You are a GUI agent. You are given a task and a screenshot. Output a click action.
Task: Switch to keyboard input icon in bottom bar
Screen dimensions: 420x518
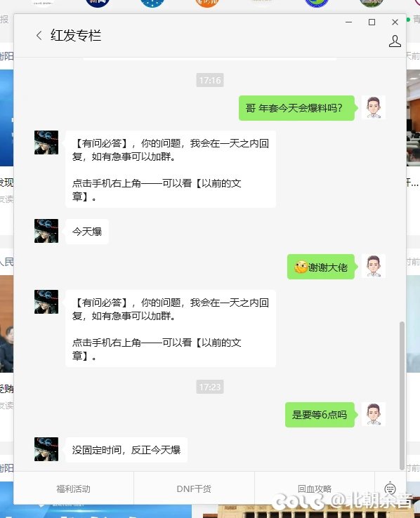pyautogui.click(x=390, y=489)
